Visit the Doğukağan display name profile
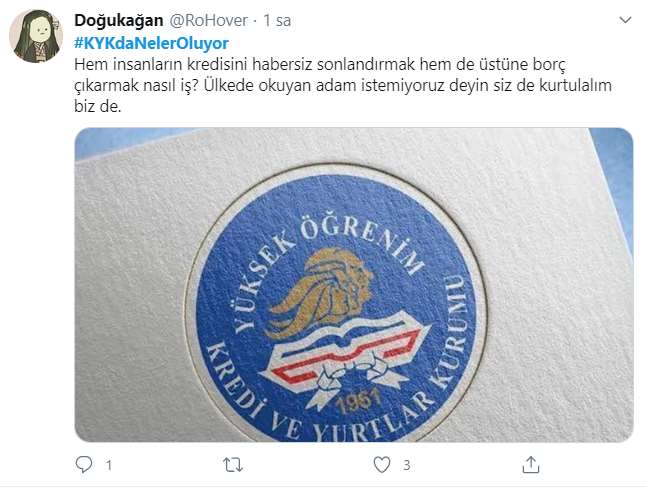 (119, 20)
